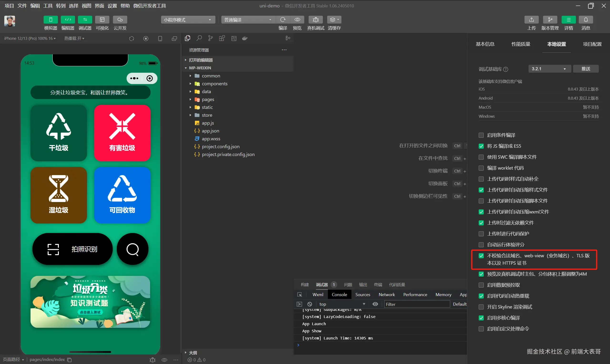The height and width of the screenshot is (364, 610).
Task: Click the 推送 button
Action: click(586, 69)
